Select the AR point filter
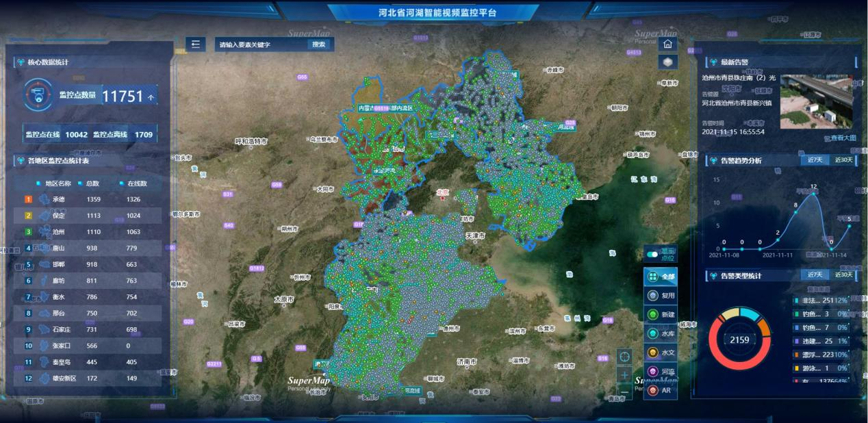The height and width of the screenshot is (423, 868). point(660,390)
